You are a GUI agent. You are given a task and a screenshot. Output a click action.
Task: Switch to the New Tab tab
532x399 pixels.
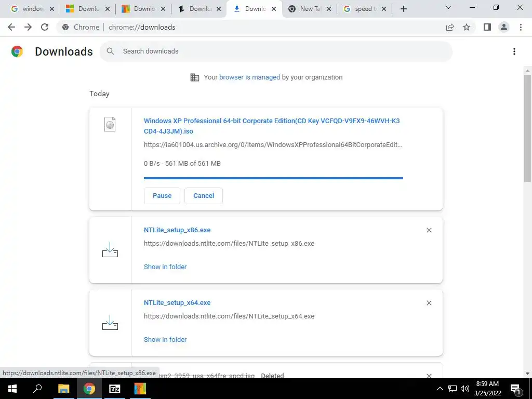pyautogui.click(x=310, y=9)
